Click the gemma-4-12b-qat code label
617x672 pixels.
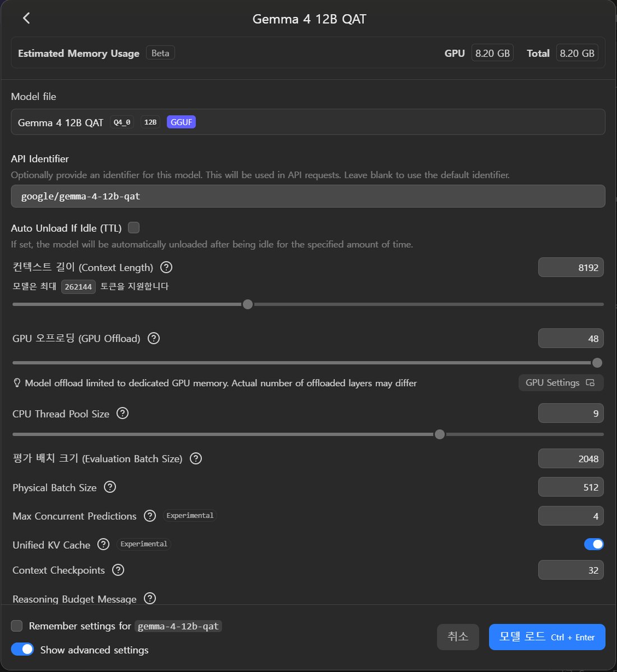[178, 626]
